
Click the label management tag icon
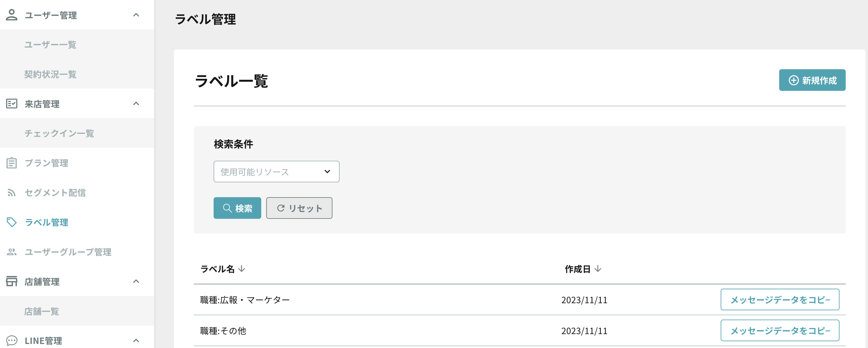(x=11, y=222)
